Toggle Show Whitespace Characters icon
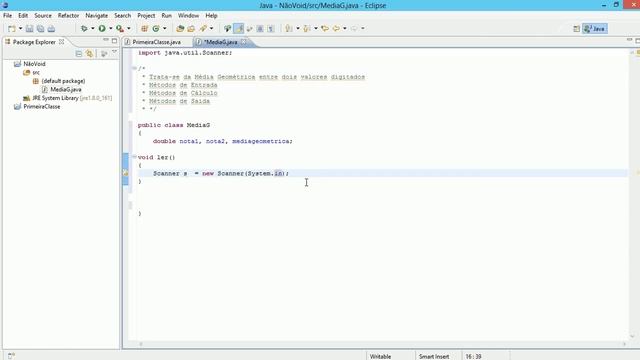 pos(271,29)
